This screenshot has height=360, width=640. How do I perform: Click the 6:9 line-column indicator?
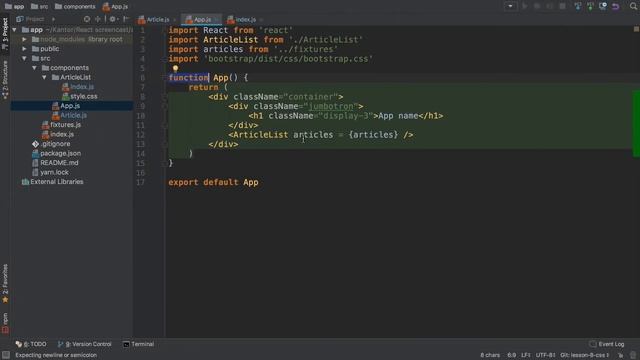click(511, 355)
